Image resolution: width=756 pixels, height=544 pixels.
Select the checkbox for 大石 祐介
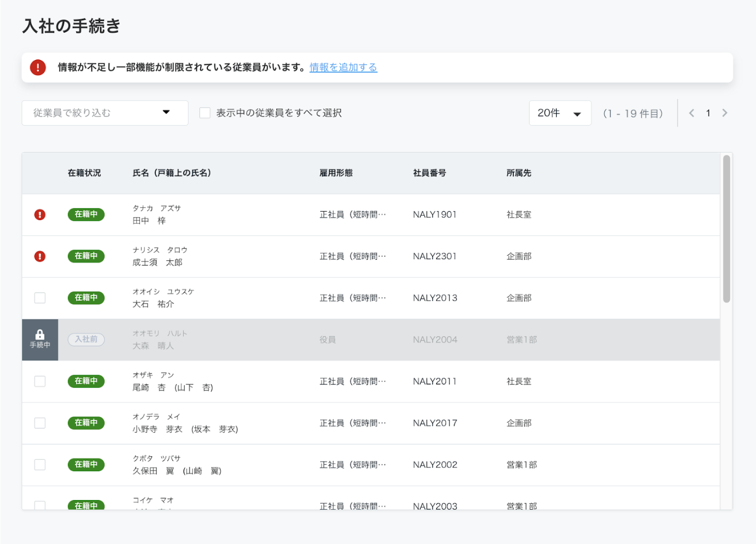[x=40, y=298]
